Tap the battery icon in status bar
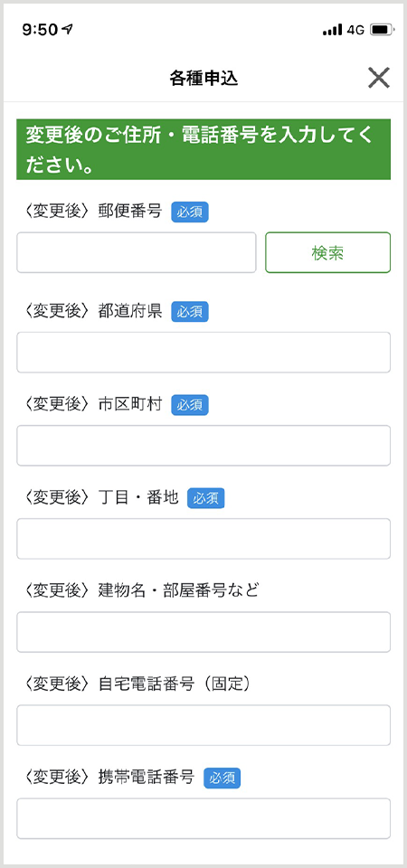This screenshot has height=868, width=407. tap(382, 30)
